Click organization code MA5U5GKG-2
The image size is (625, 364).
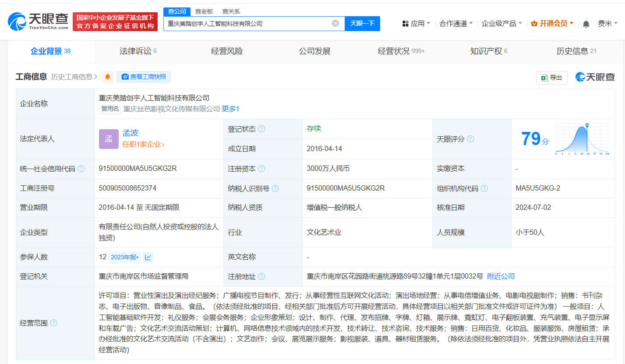pos(538,188)
